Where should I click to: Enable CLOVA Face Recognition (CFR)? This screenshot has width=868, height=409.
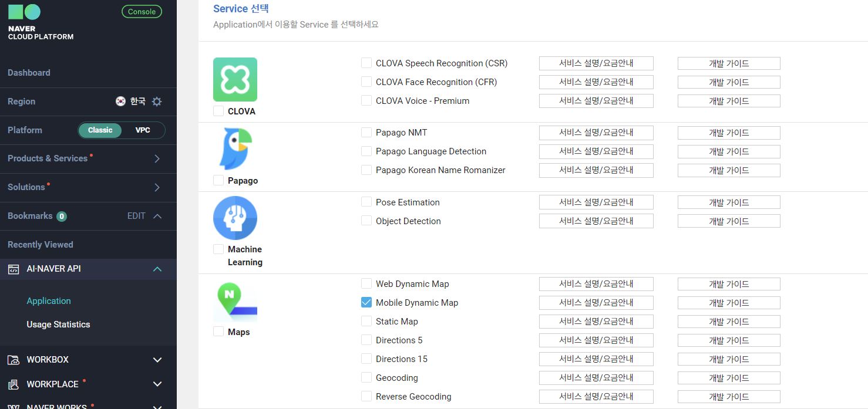click(x=366, y=82)
